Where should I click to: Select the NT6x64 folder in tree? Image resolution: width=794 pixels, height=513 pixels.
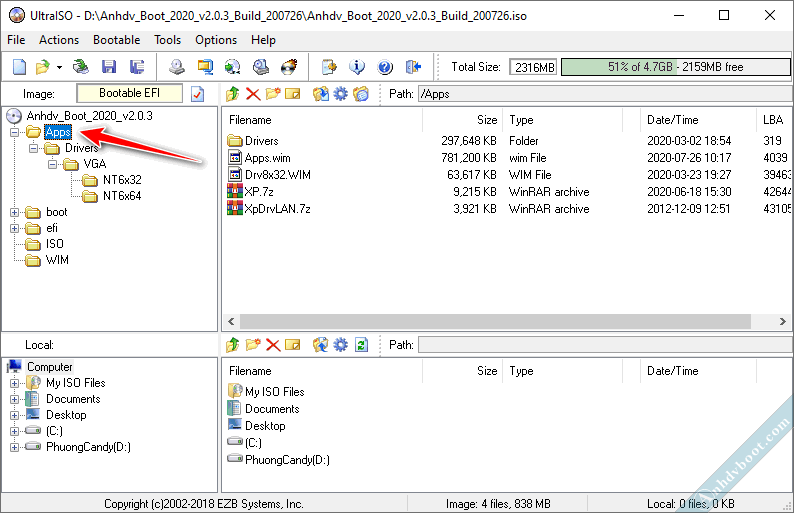(x=122, y=196)
